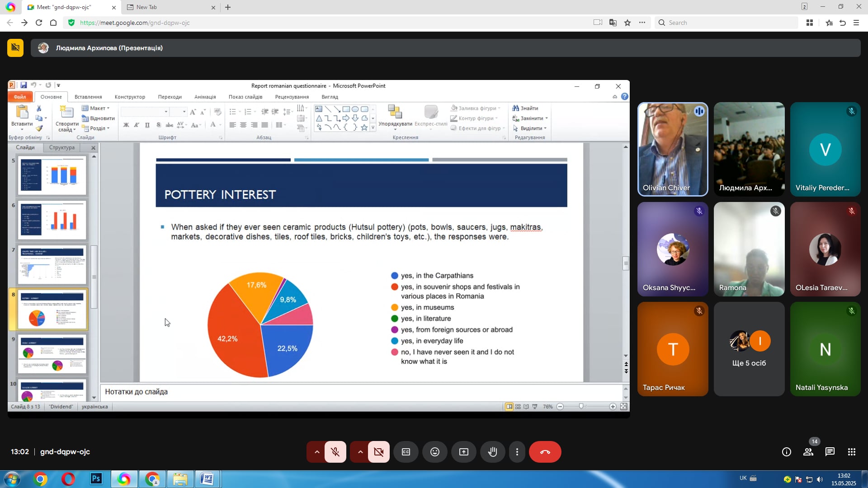Toggle italic К formatting
The width and height of the screenshot is (868, 488).
[x=137, y=125]
